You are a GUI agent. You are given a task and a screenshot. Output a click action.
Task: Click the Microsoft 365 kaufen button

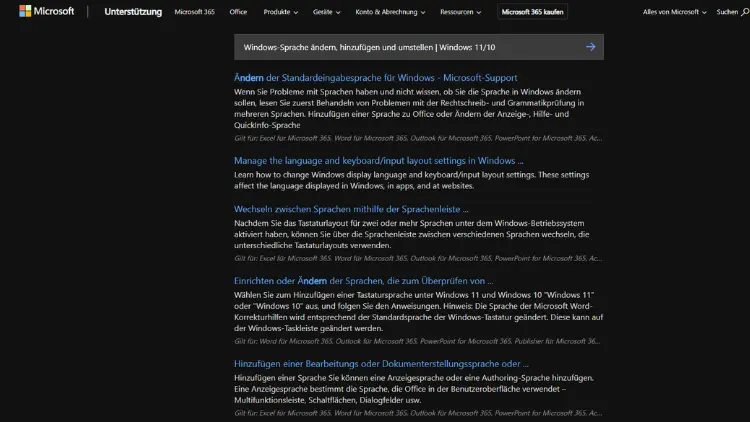tap(532, 12)
